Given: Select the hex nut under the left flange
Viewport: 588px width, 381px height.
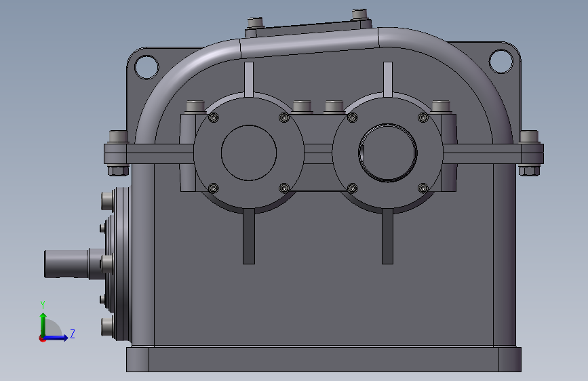Looking at the screenshot, I should [119, 171].
